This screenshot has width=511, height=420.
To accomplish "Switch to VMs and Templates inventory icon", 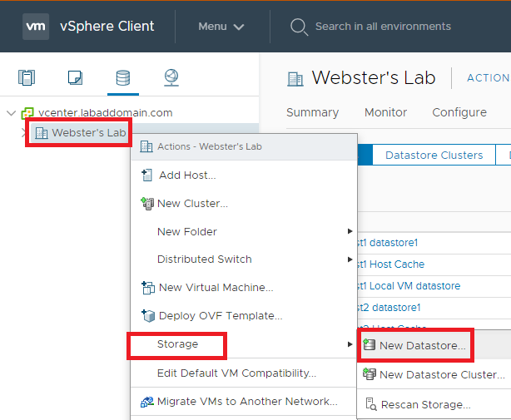I will (x=75, y=78).
